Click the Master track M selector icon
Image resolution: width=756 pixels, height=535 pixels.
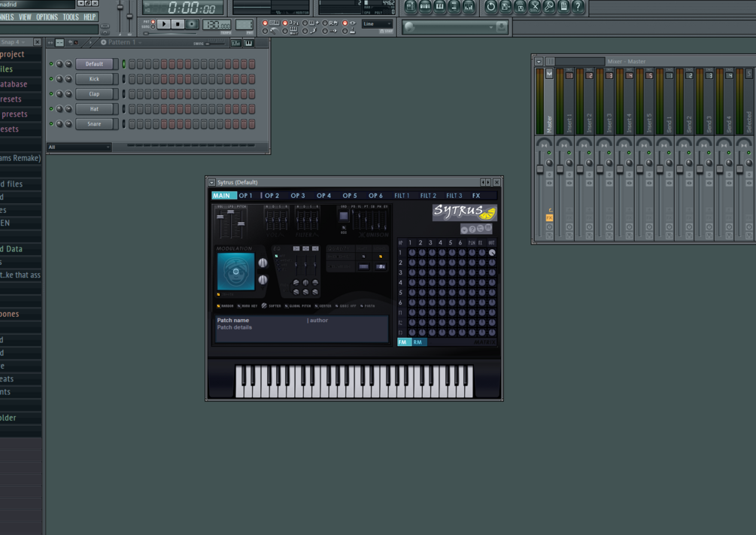pyautogui.click(x=549, y=74)
